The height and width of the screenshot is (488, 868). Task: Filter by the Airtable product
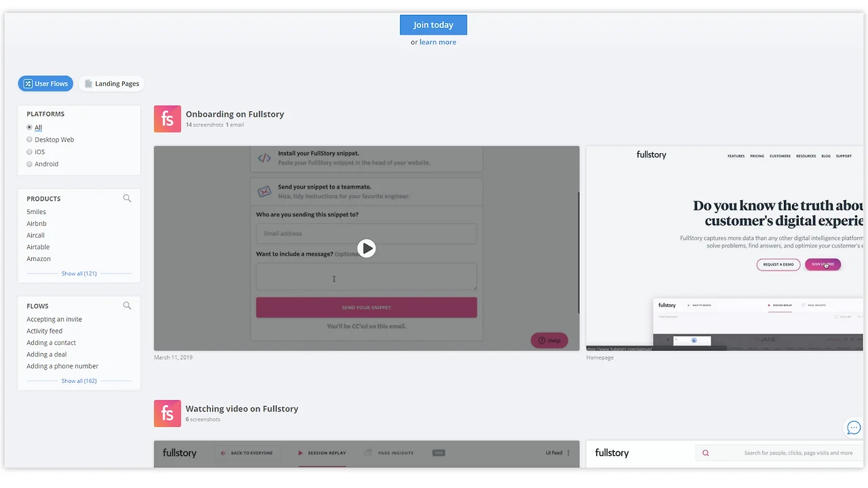pyautogui.click(x=38, y=247)
